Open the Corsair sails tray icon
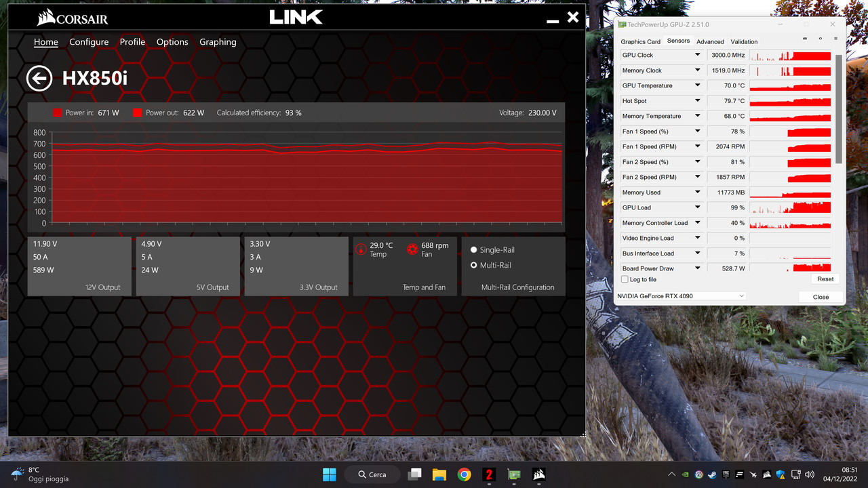The width and height of the screenshot is (868, 488). pos(767,474)
